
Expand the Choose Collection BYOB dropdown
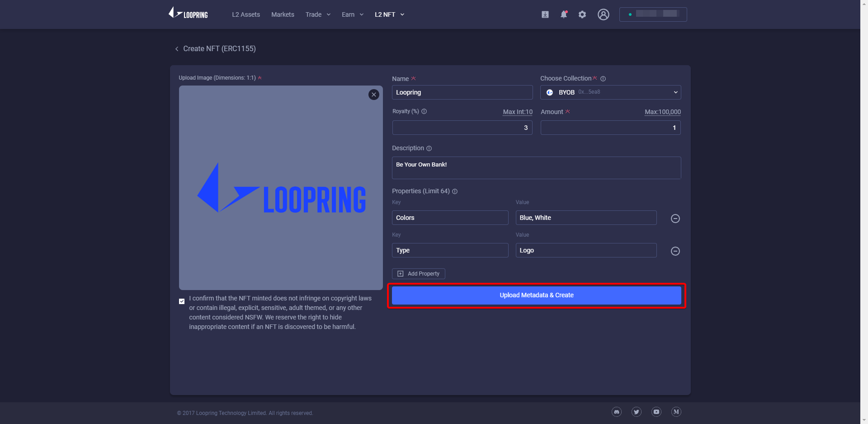pos(611,92)
